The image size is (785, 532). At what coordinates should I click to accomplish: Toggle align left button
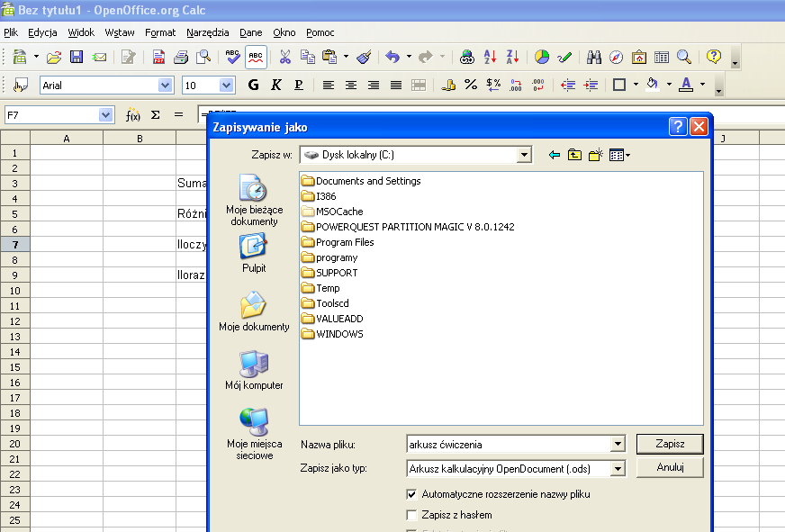coord(328,86)
